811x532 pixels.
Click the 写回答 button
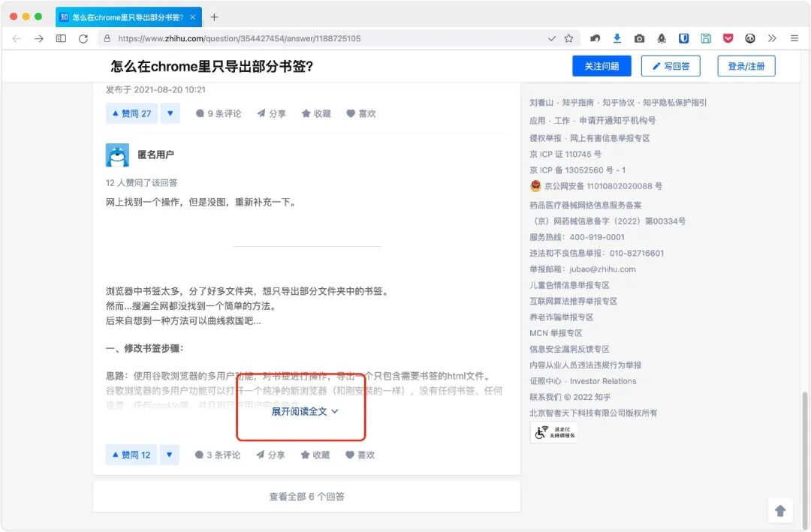[671, 66]
